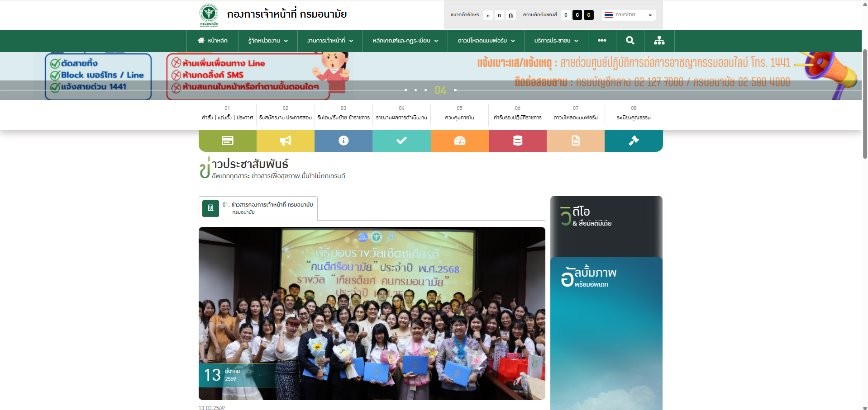Enable black background yellow text contrast
The image size is (868, 410).
click(x=588, y=15)
